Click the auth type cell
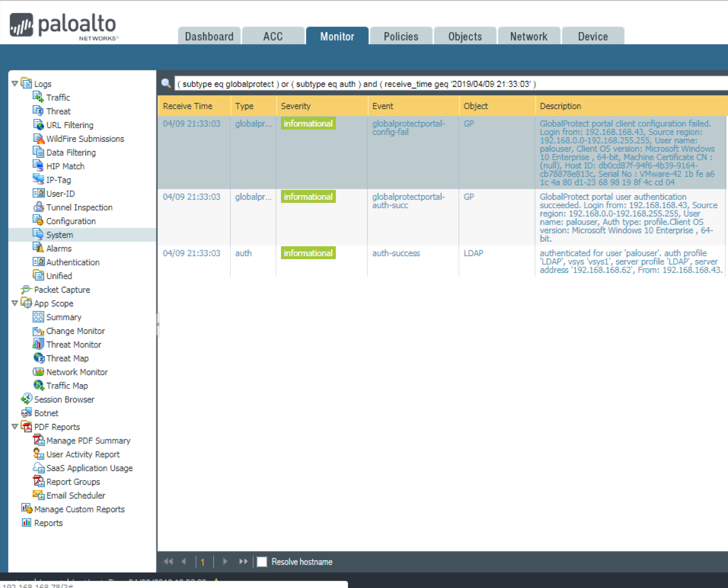 243,253
